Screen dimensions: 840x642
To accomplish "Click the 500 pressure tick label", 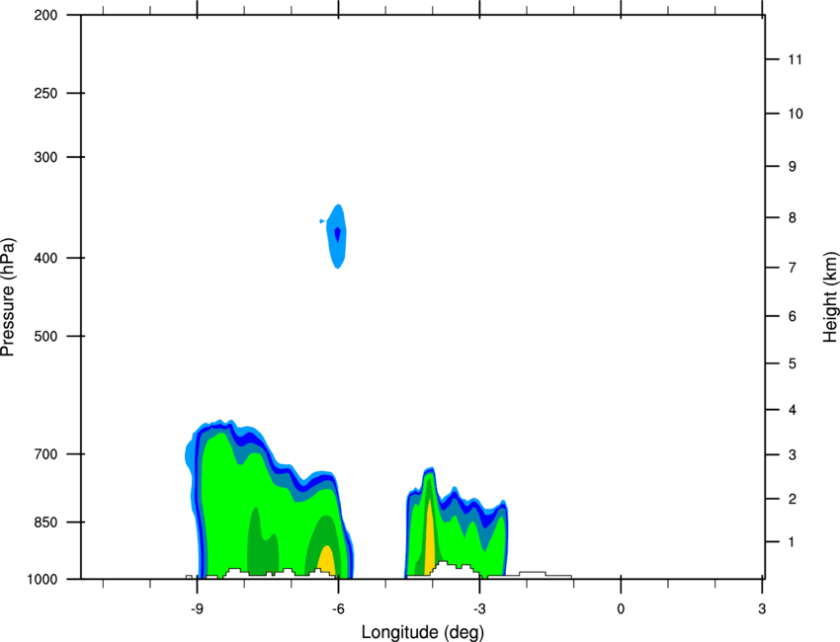I will (x=45, y=336).
